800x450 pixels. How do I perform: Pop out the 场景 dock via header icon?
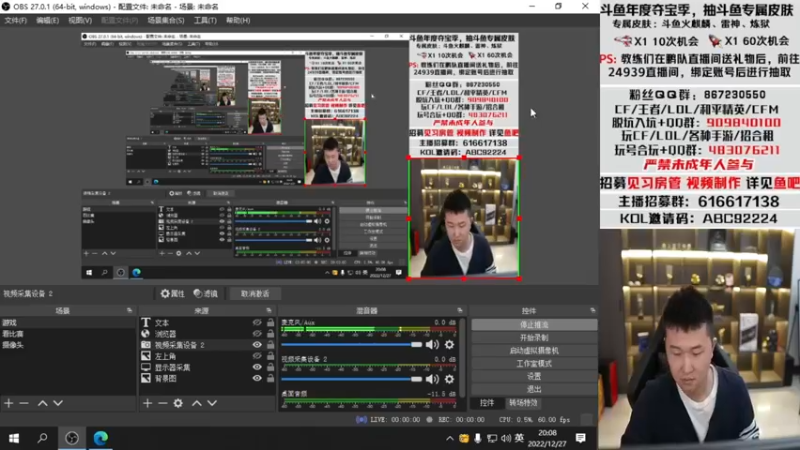coord(130,310)
